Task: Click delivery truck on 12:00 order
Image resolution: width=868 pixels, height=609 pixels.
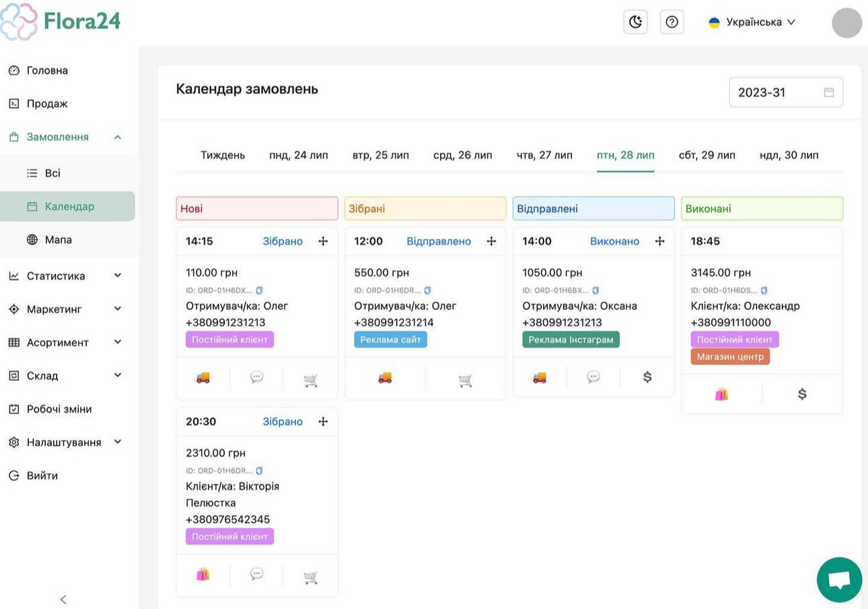Action: (x=385, y=378)
